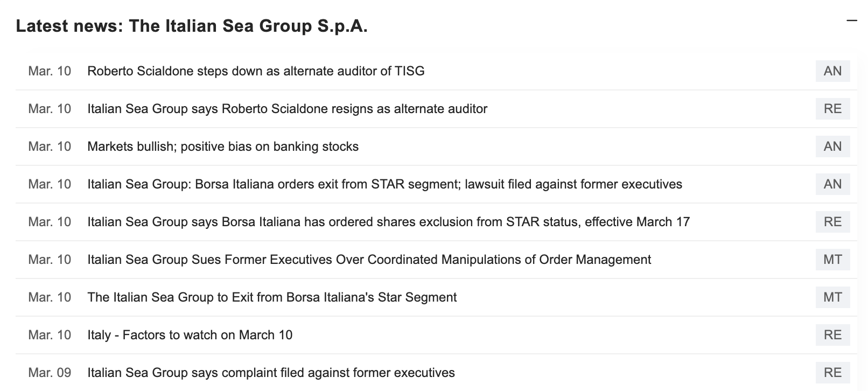Open complaint filed against former executives story
The width and height of the screenshot is (868, 391).
point(271,373)
